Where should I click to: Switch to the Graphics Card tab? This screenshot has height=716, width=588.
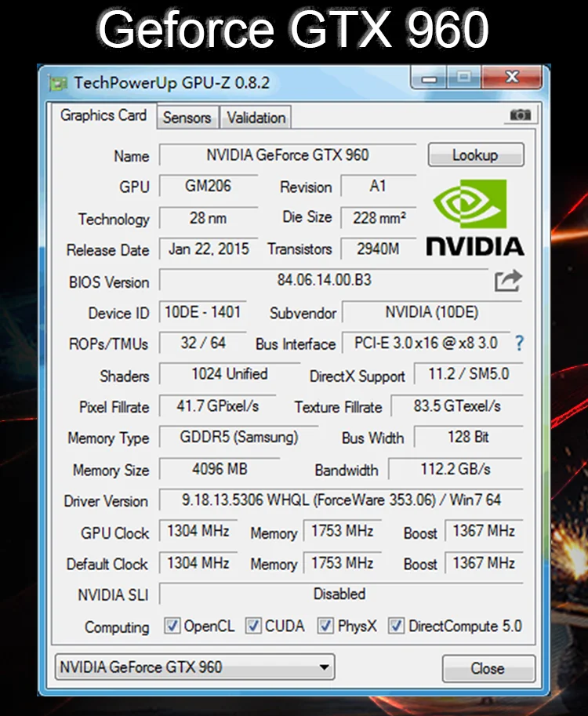click(103, 115)
